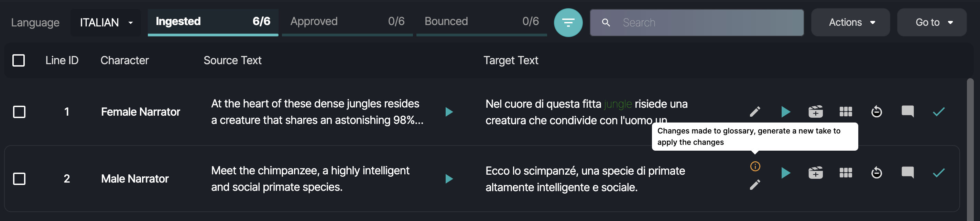The image size is (980, 221).
Task: Open the grid takes icon for line 1
Action: [845, 112]
